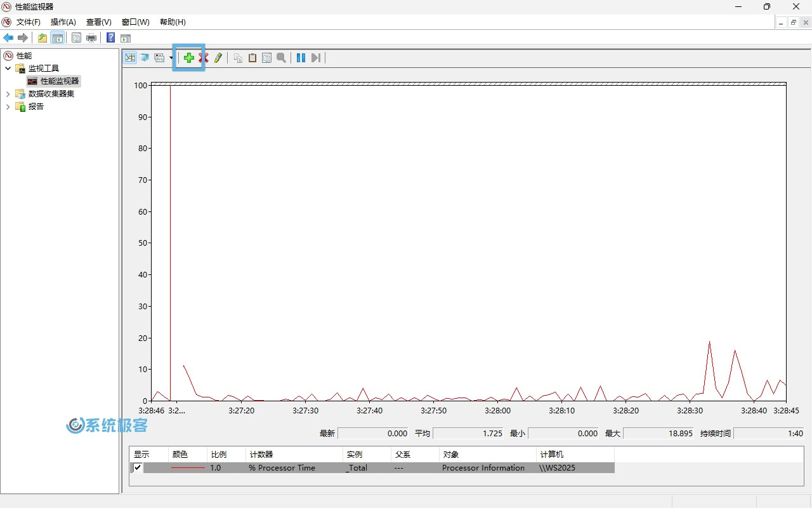Open the 查看(V) menu
Image resolution: width=812 pixels, height=508 pixels.
pos(99,22)
